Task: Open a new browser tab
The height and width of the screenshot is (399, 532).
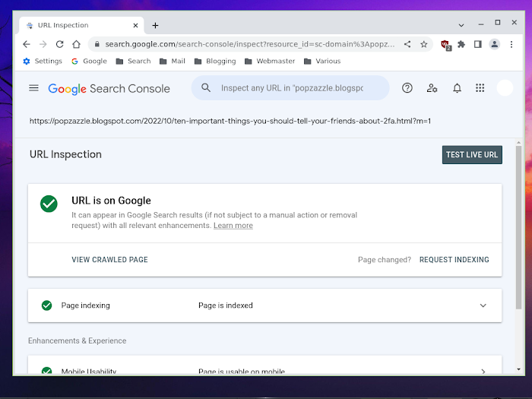Action: [156, 25]
